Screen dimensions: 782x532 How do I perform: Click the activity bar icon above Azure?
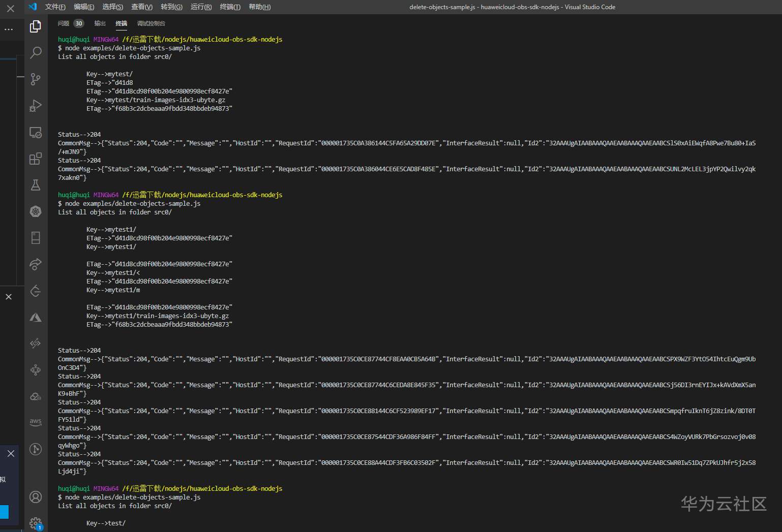36,291
